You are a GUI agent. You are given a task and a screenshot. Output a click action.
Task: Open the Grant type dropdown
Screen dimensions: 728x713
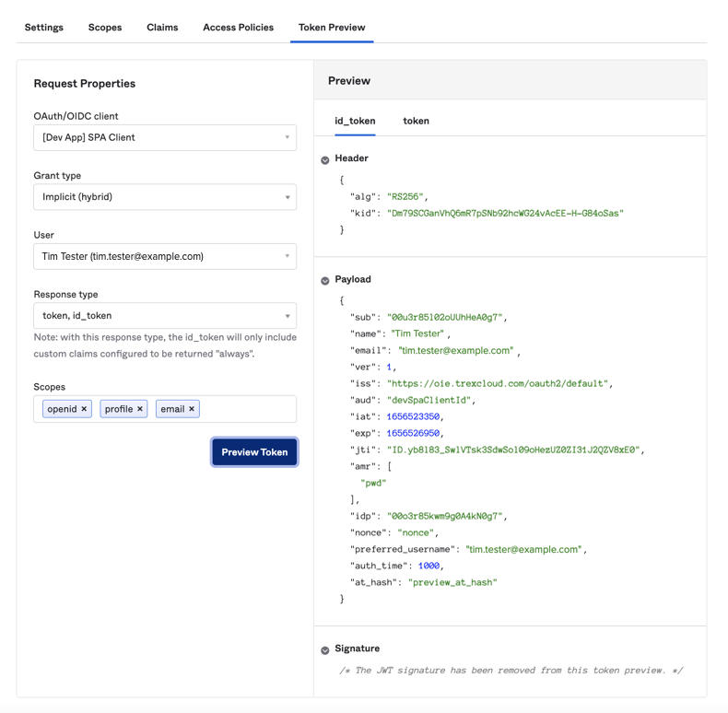pos(165,197)
